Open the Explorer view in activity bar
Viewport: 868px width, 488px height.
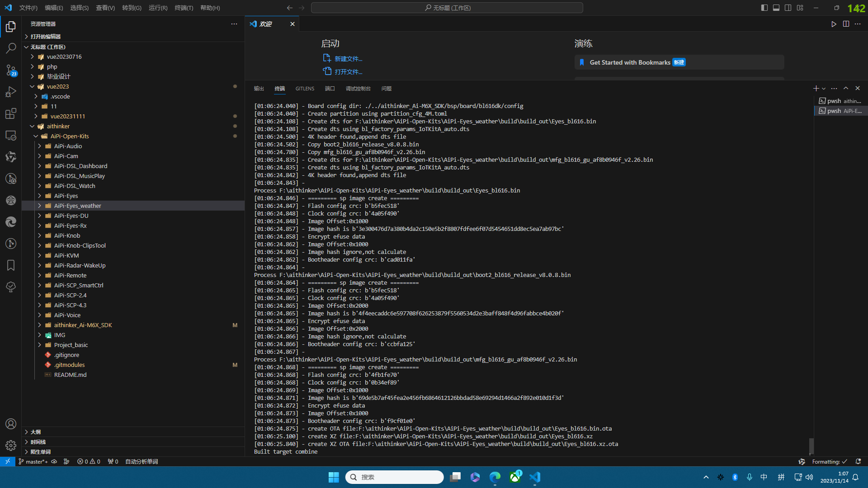[x=11, y=27]
